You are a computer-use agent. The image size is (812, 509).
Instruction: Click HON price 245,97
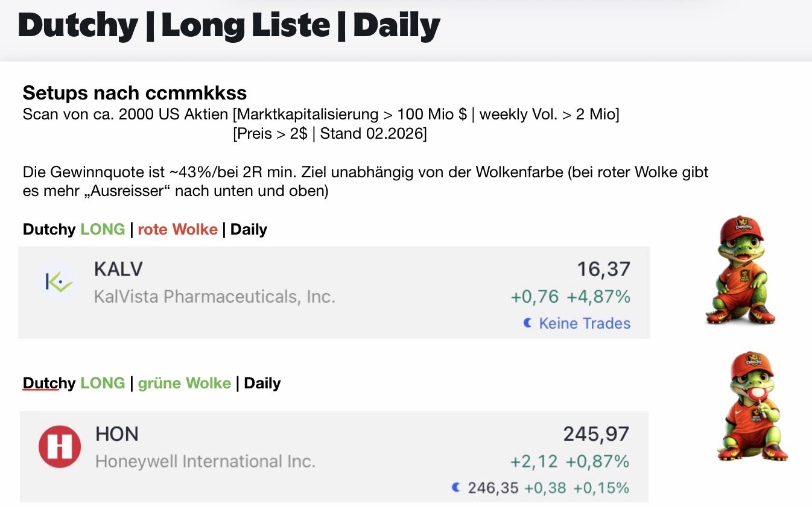(x=596, y=434)
